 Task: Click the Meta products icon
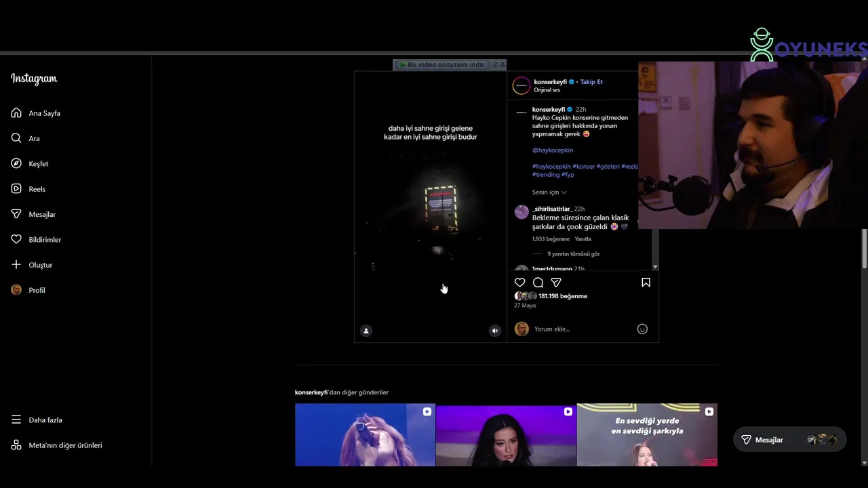[16, 445]
